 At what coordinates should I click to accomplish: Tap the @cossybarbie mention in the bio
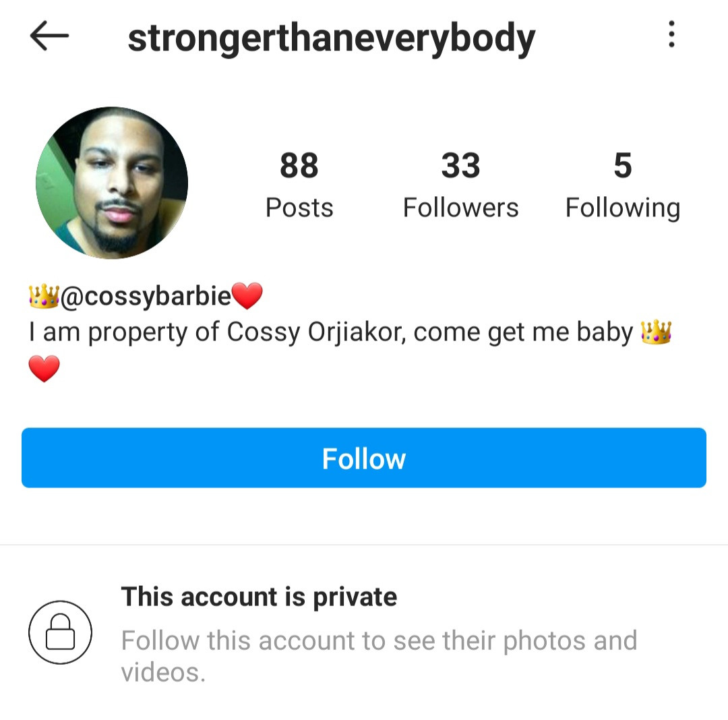(146, 296)
